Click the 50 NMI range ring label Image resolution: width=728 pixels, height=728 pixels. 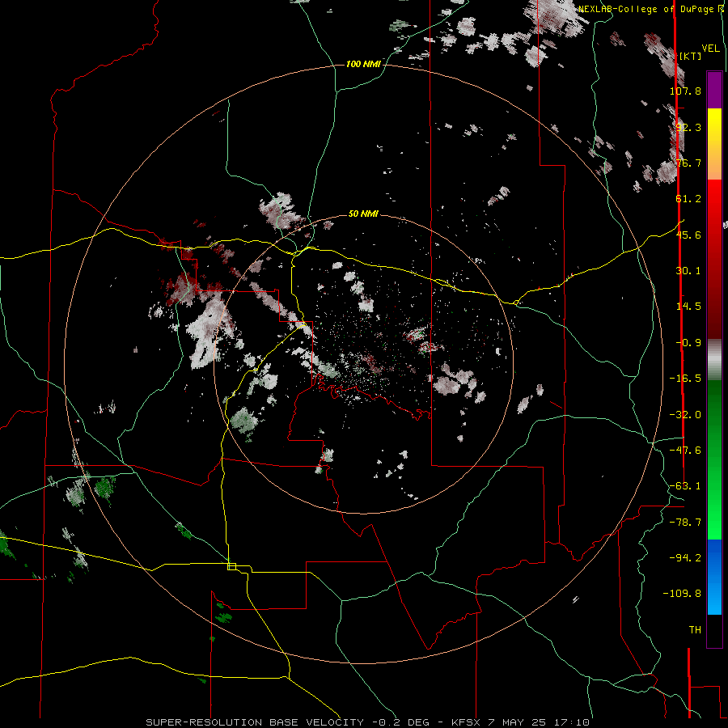click(363, 214)
